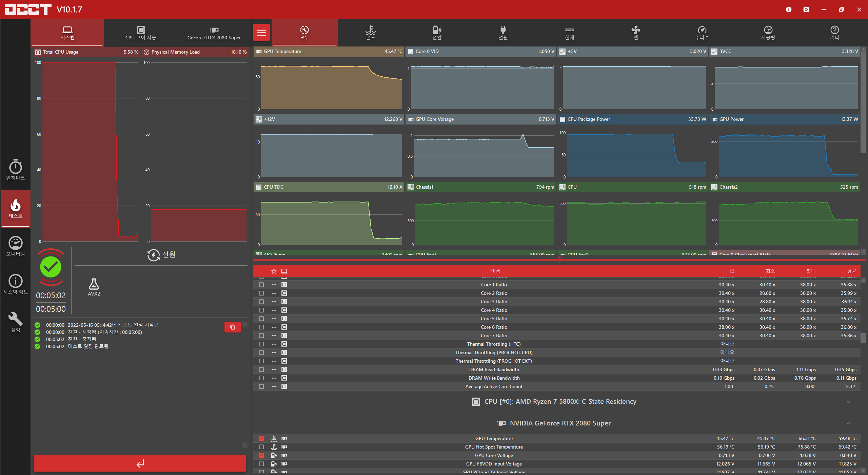Viewport: 868px width, 475px height.
Task: Click the red return button at bottom
Action: (140, 463)
